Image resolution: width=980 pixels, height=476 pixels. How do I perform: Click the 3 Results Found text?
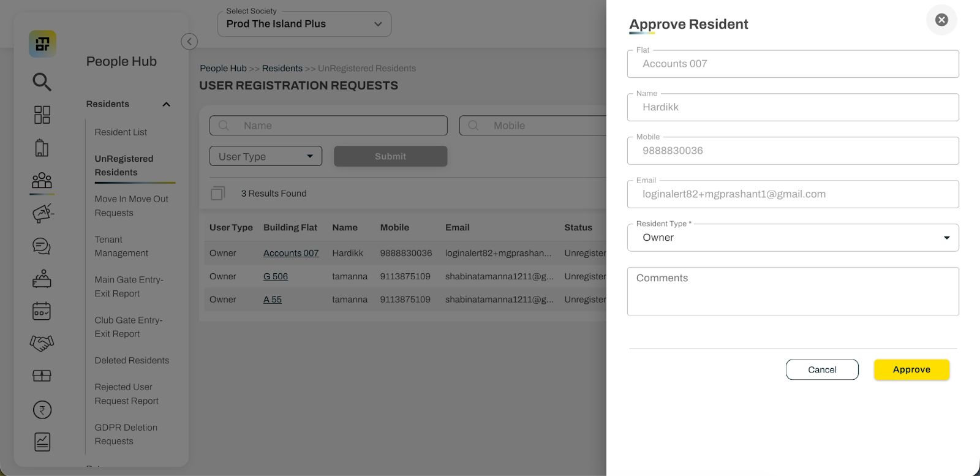(274, 194)
